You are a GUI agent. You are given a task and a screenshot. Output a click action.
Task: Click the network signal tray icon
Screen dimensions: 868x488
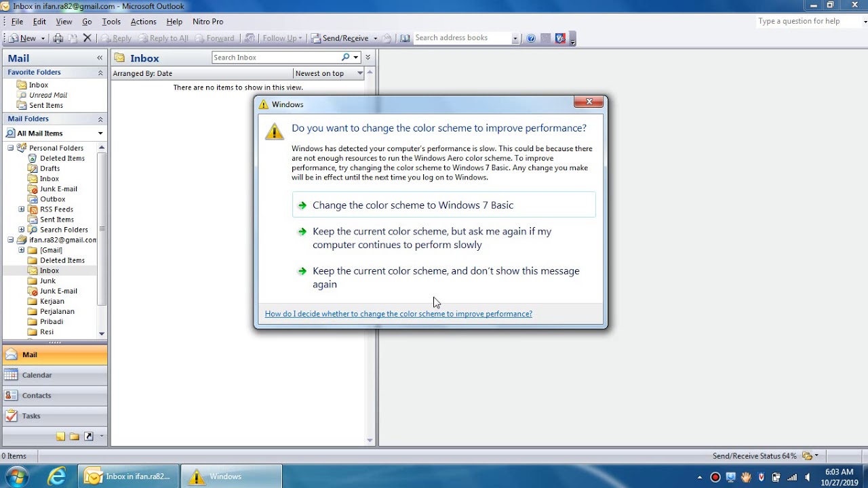coord(792,477)
